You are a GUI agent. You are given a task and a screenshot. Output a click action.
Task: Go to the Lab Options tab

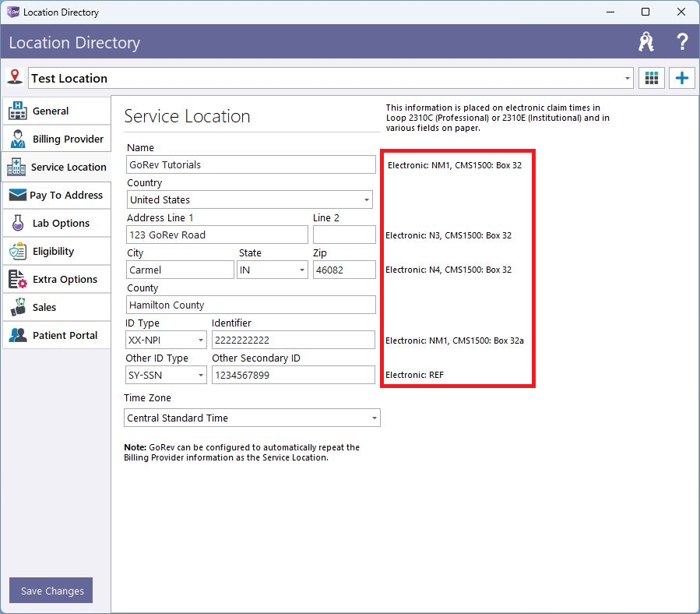click(x=57, y=223)
